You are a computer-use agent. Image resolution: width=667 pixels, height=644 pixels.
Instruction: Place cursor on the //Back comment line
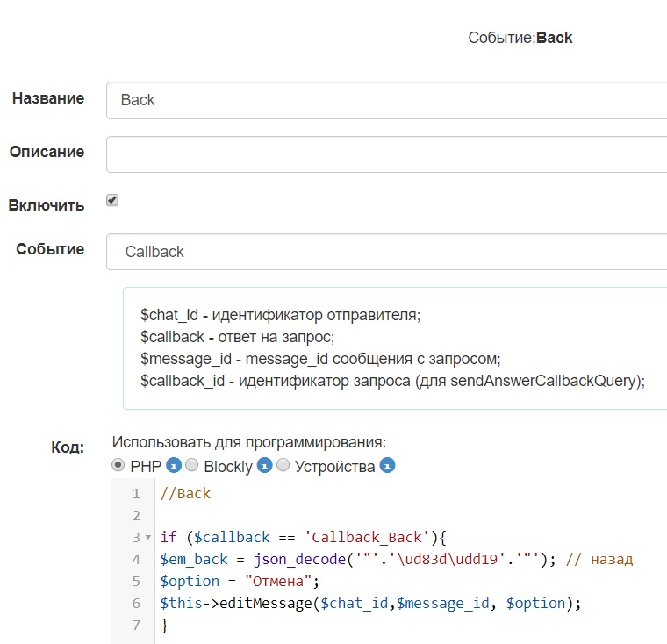point(186,493)
